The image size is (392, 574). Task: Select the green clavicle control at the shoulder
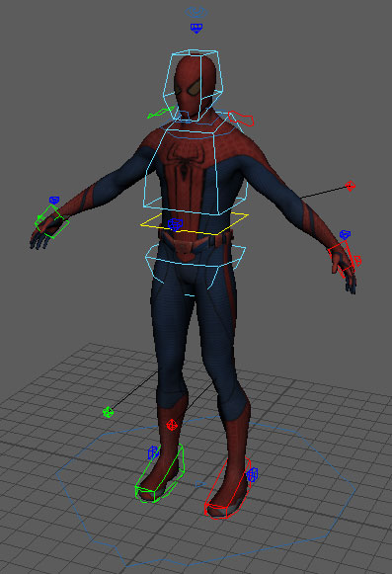coord(160,113)
